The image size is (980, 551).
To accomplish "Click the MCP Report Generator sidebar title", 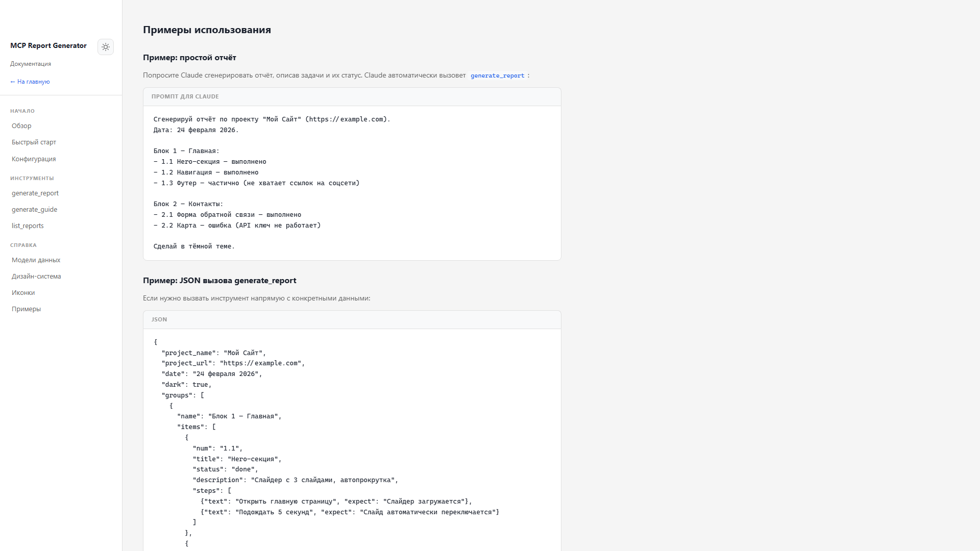I will click(x=48, y=45).
